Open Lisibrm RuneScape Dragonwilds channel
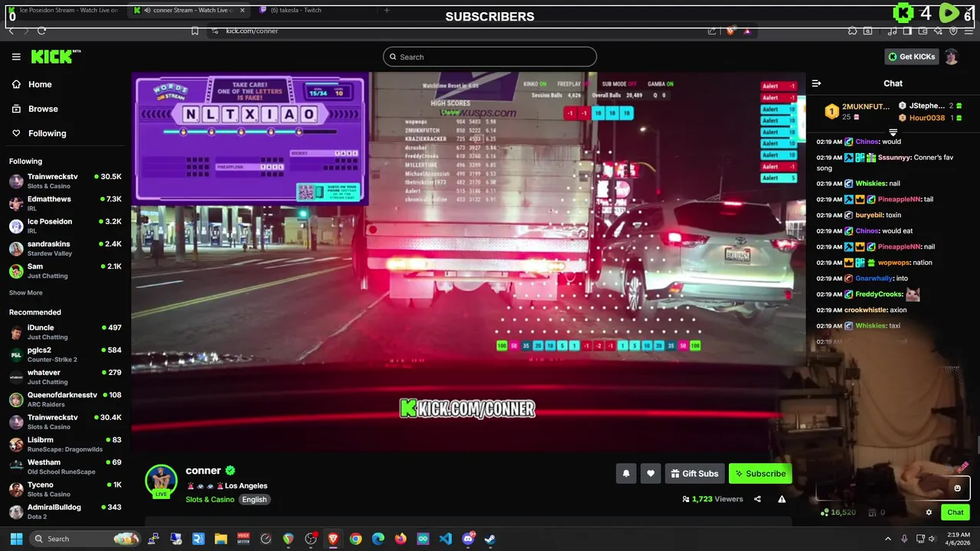This screenshot has width=980, height=551. pyautogui.click(x=65, y=444)
